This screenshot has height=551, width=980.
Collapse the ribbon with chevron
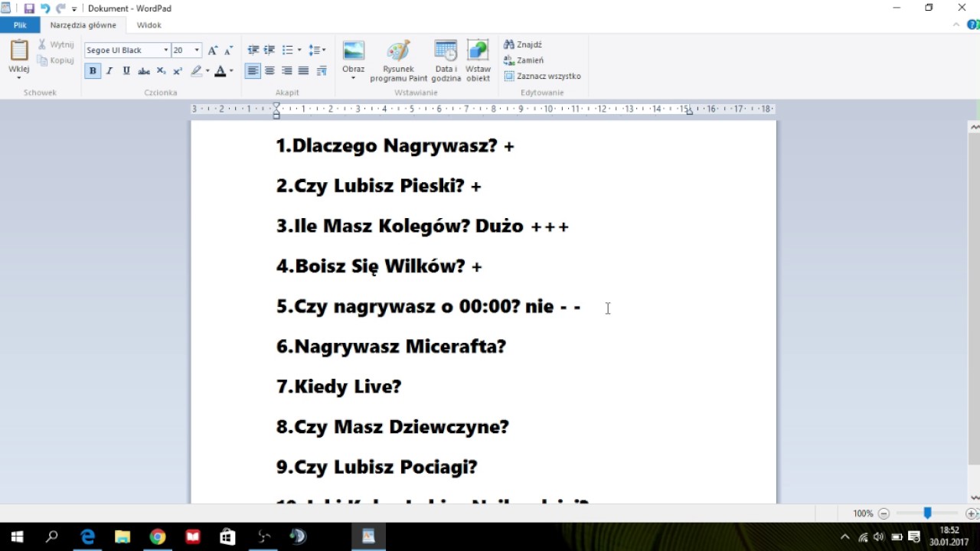[x=956, y=25]
